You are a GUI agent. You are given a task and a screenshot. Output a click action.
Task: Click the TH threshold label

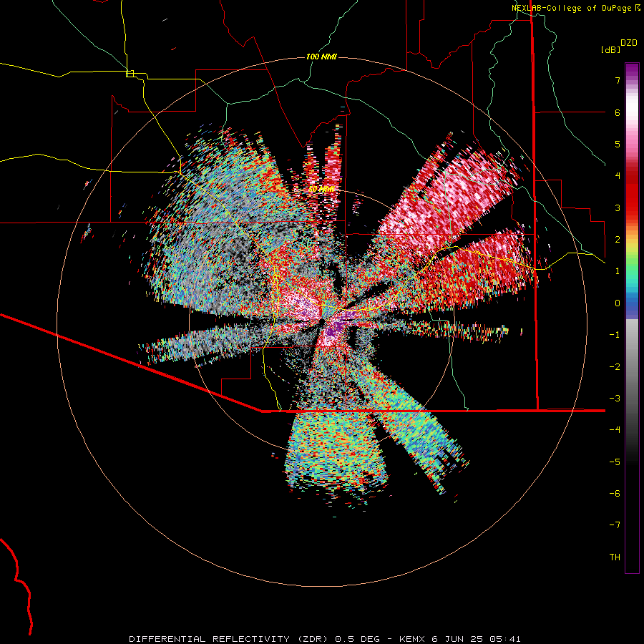pos(615,557)
